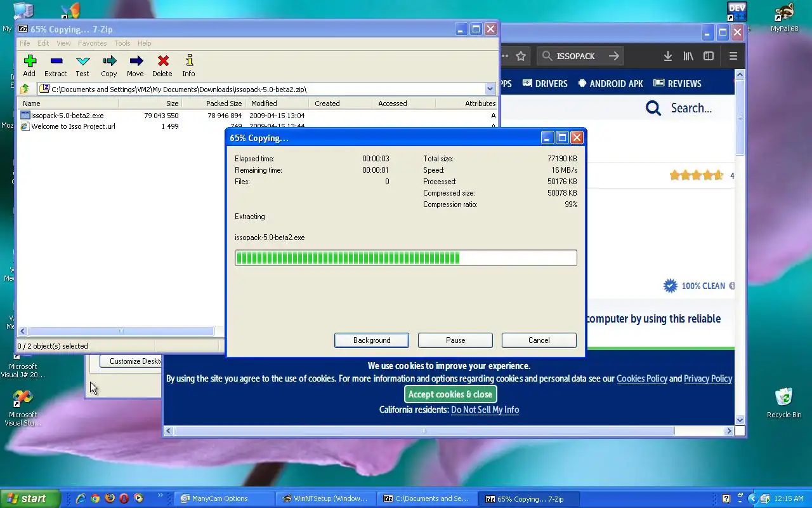The height and width of the screenshot is (508, 812).
Task: Open the Cookies Policy link
Action: point(642,378)
